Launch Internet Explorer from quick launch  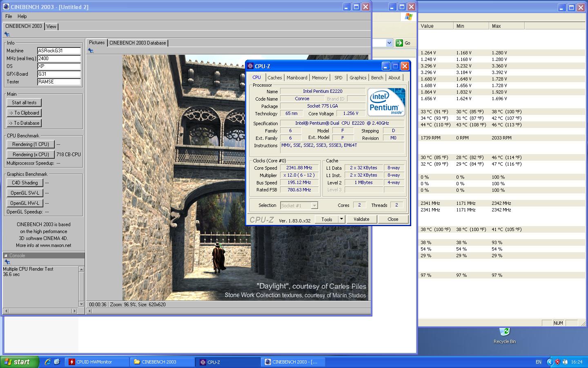(x=48, y=362)
